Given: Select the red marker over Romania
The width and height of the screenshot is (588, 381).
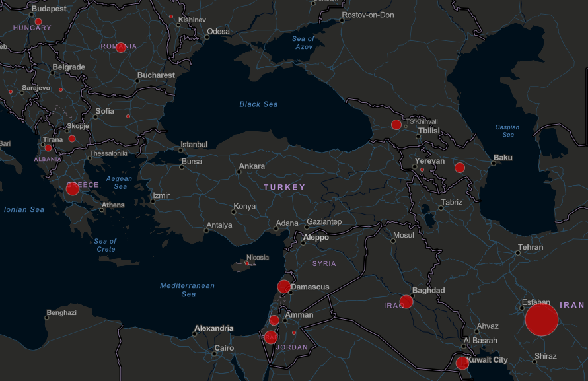Looking at the screenshot, I should [120, 48].
